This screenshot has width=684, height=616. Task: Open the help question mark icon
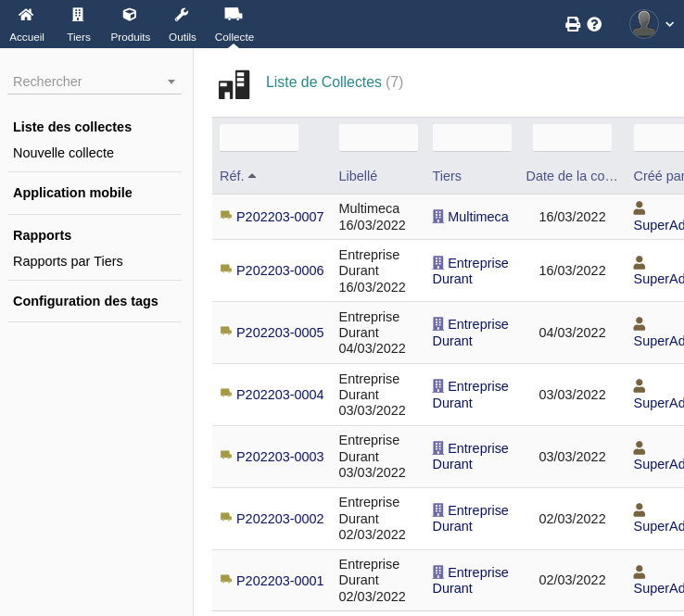click(595, 24)
